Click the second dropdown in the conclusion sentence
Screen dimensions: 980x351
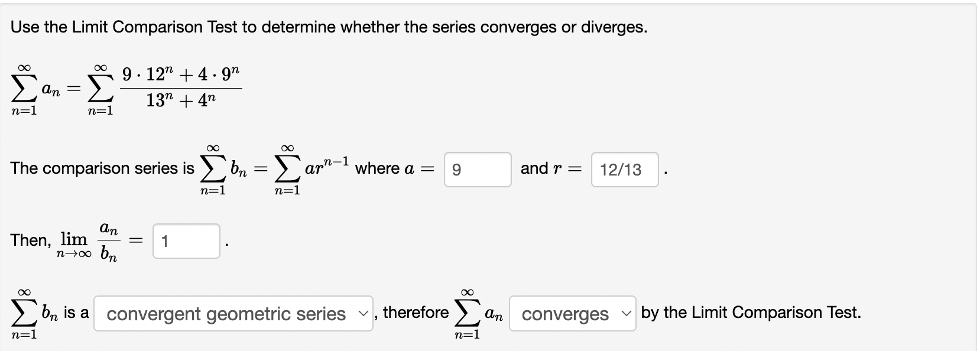point(572,314)
